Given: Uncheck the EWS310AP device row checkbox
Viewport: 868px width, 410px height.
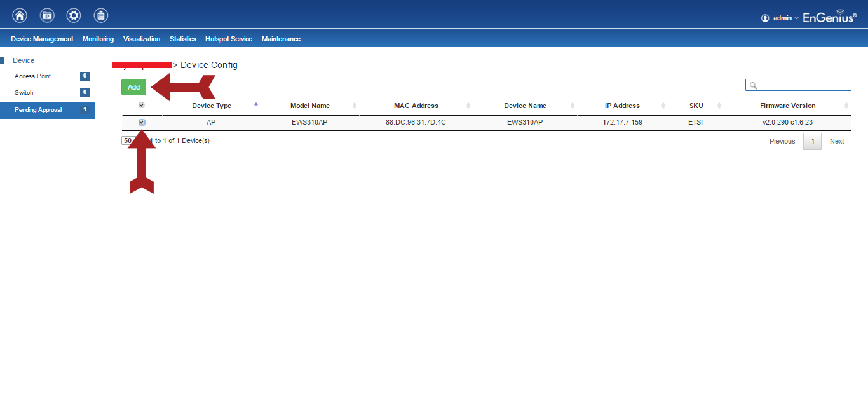Looking at the screenshot, I should 142,122.
